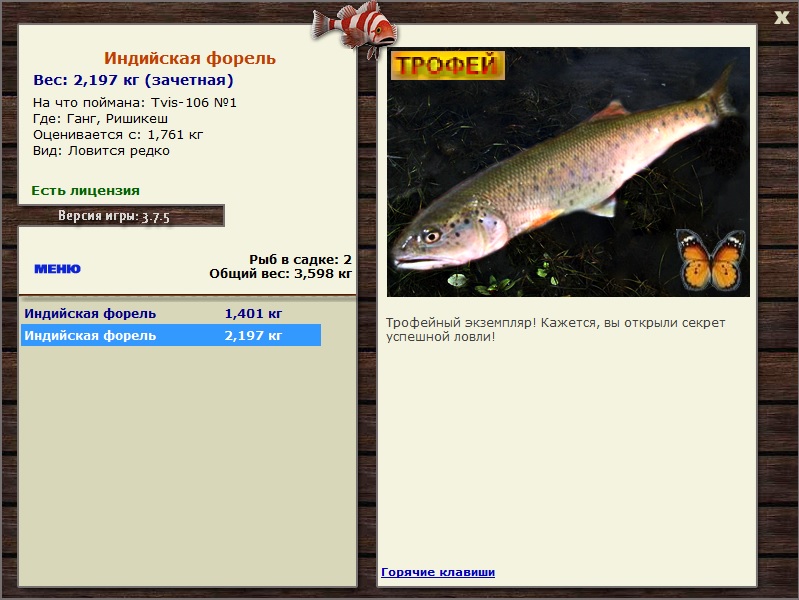This screenshot has height=600, width=799.
Task: Close the fish keepnet window with X
Action: point(781,18)
